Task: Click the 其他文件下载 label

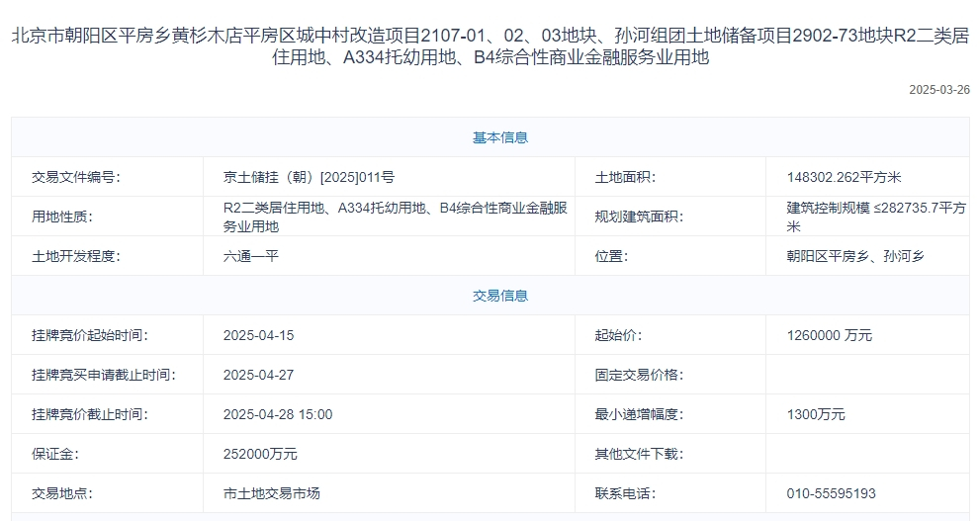Action: tap(639, 454)
